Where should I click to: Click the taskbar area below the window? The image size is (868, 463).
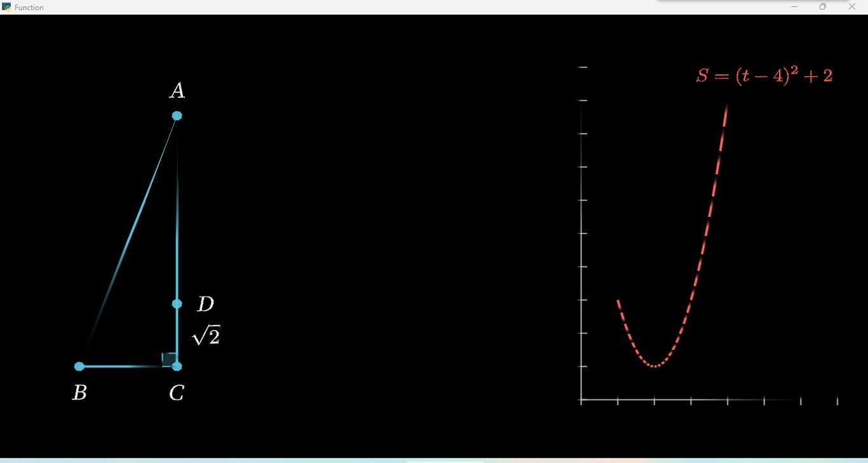(434, 459)
